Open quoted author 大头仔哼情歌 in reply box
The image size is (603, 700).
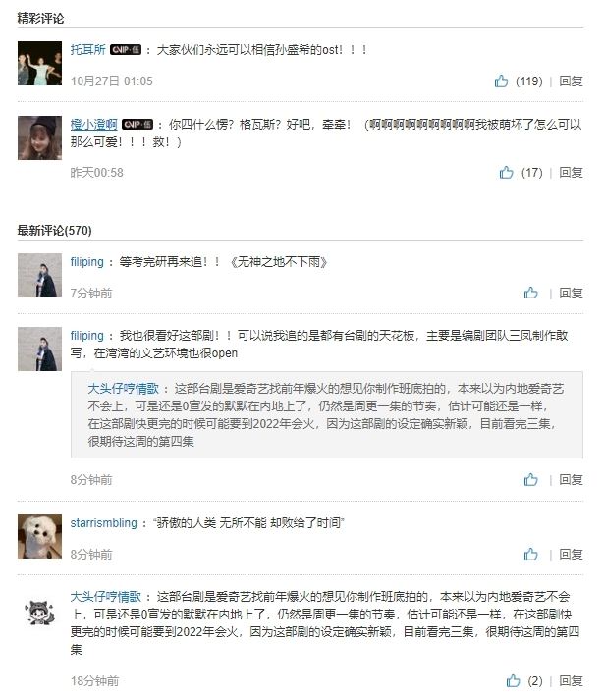(123, 388)
